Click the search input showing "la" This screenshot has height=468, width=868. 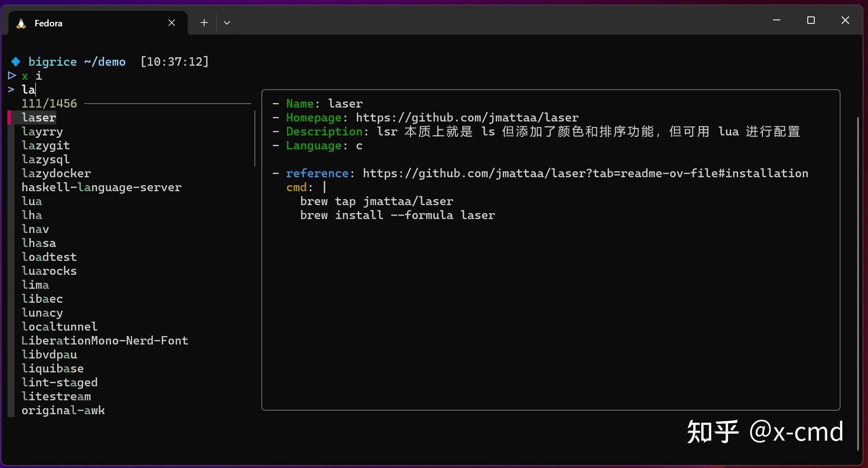[x=28, y=90]
